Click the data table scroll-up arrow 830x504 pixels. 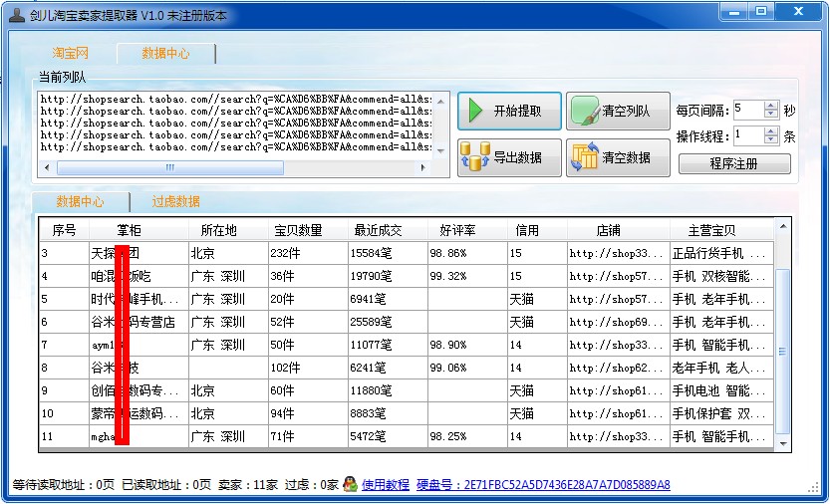tap(782, 226)
